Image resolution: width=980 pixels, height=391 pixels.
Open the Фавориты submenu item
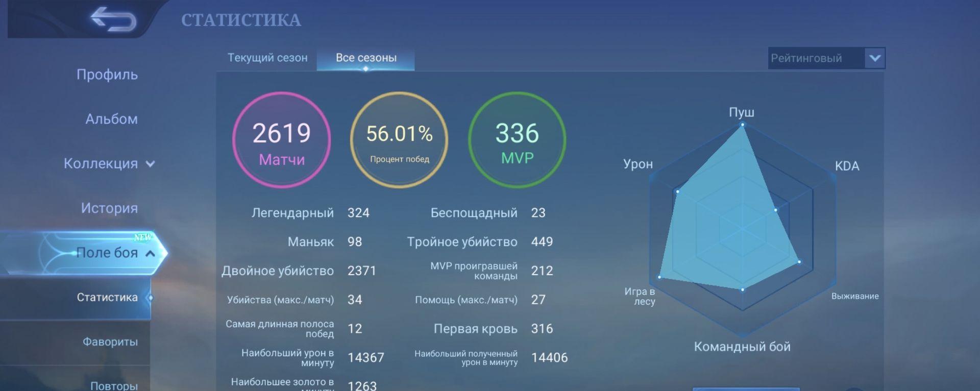pos(110,342)
